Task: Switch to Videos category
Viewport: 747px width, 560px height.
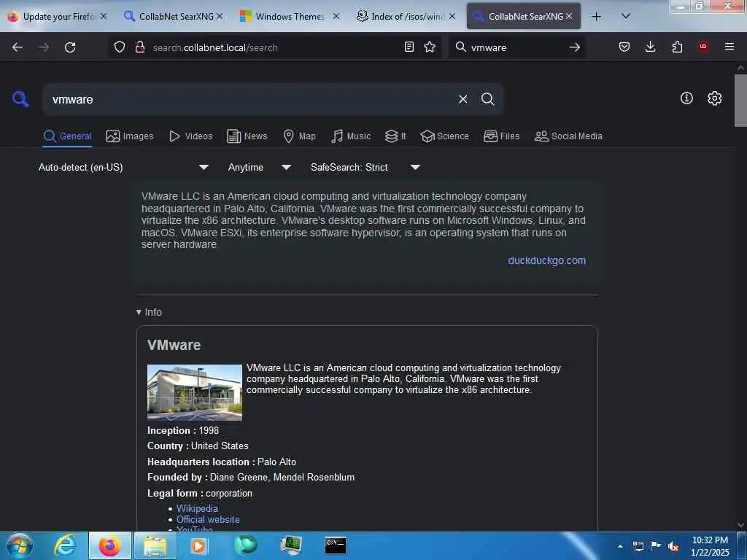Action: tap(190, 136)
